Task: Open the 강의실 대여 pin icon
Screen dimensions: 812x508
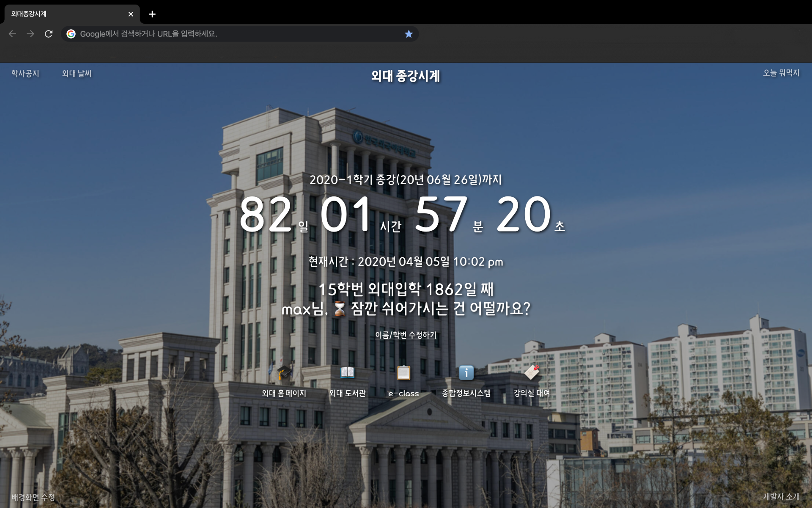Action: click(x=532, y=373)
